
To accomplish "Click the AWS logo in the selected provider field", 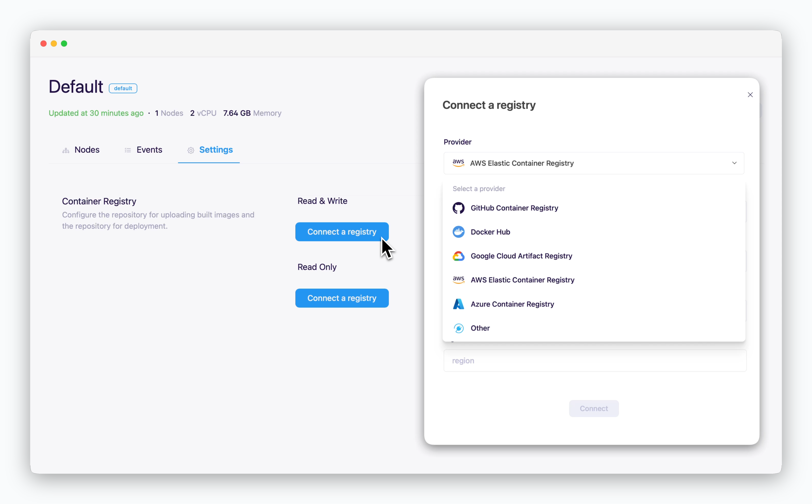I will click(458, 163).
